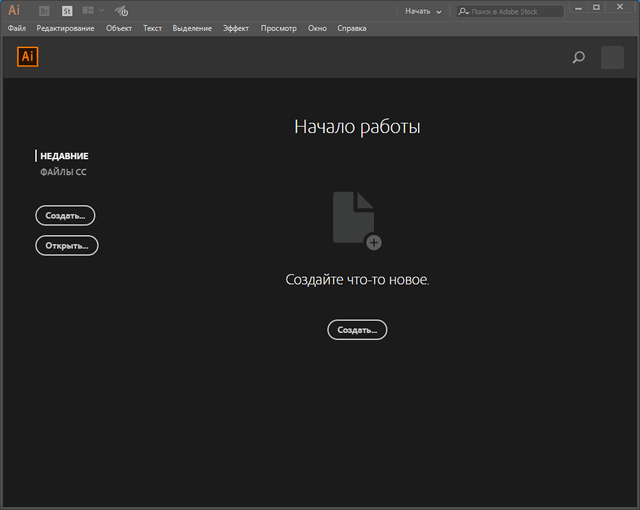Click the orange Ai home logo
The height and width of the screenshot is (510, 640).
coord(28,57)
